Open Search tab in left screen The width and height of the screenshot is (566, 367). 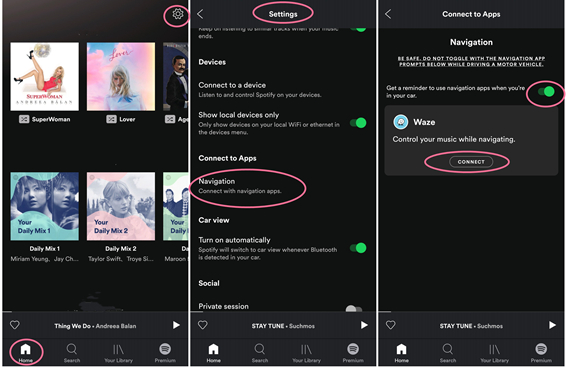pos(72,353)
